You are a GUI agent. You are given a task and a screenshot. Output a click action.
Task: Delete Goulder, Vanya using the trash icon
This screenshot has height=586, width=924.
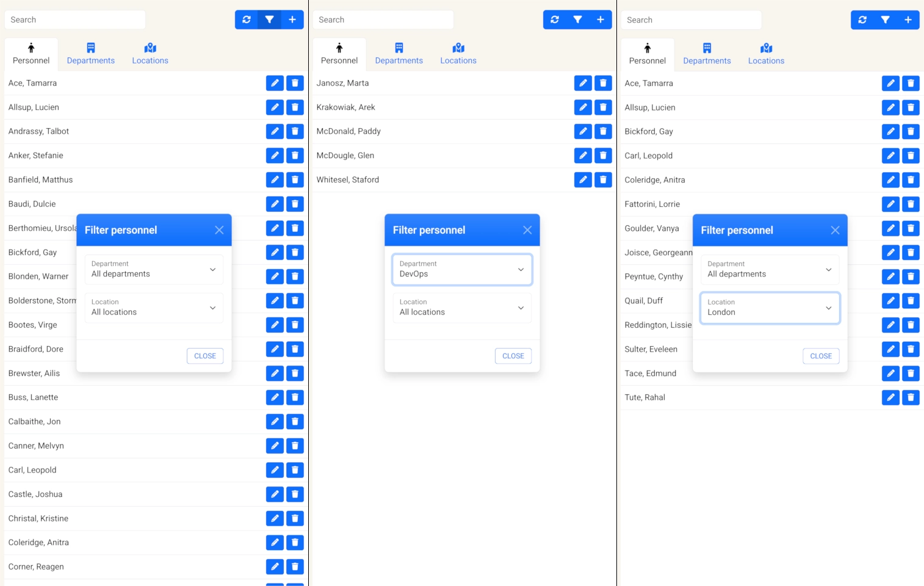point(911,228)
